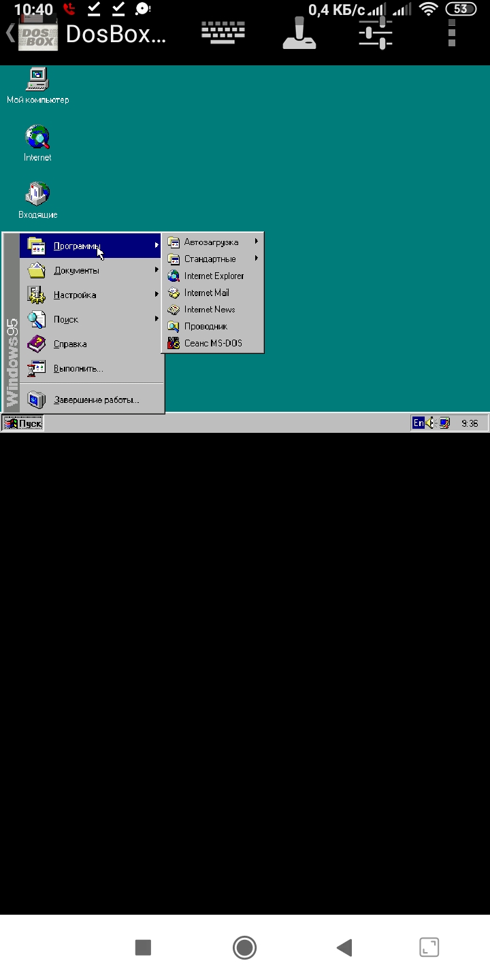This screenshot has width=490, height=980.
Task: Click the Internet News icon
Action: point(174,310)
